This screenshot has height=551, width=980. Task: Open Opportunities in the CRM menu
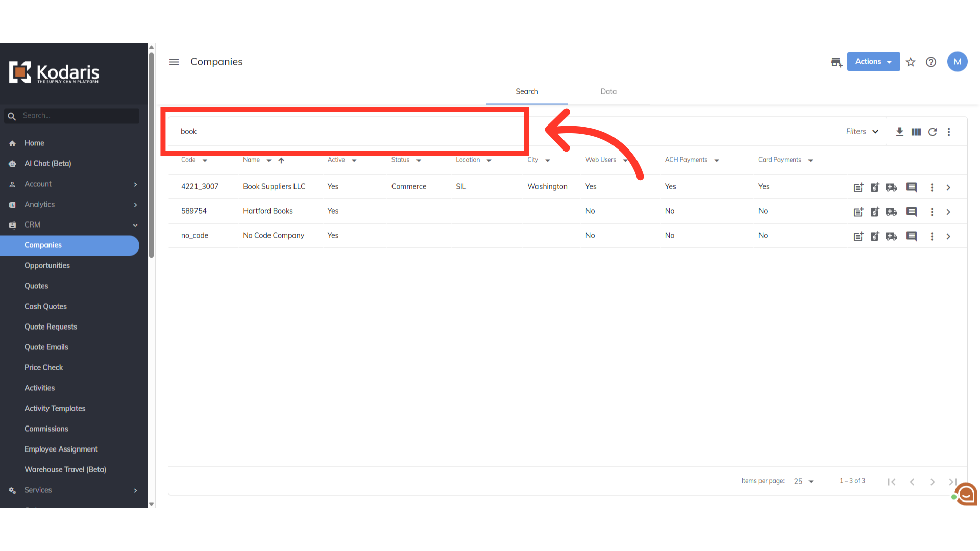(x=47, y=265)
